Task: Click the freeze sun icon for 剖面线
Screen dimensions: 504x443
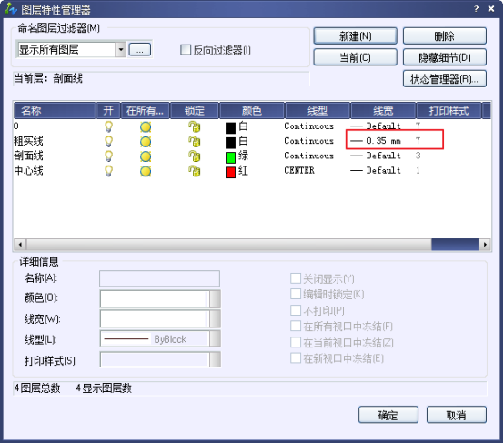Action: coord(146,156)
